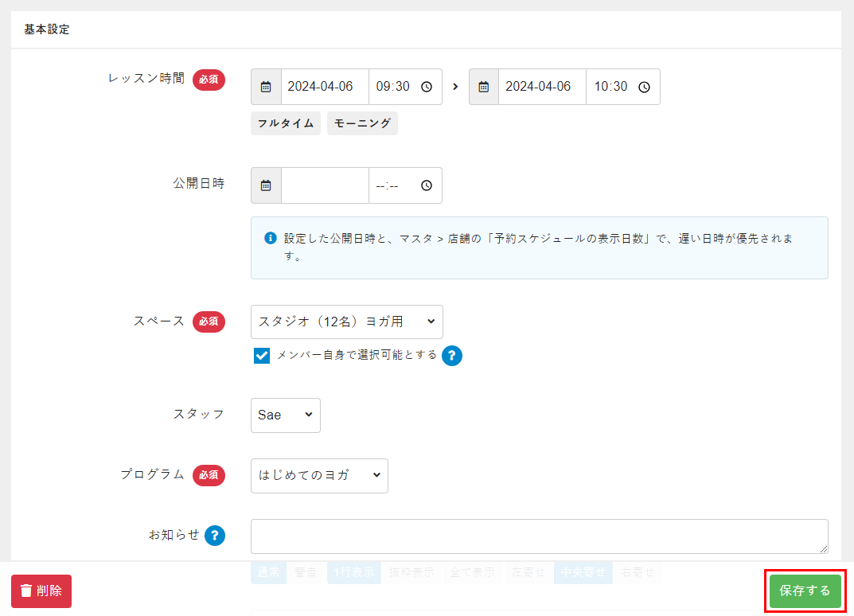The image size is (854, 616).
Task: Toggle the 中央寄せ alignment option
Action: click(583, 572)
